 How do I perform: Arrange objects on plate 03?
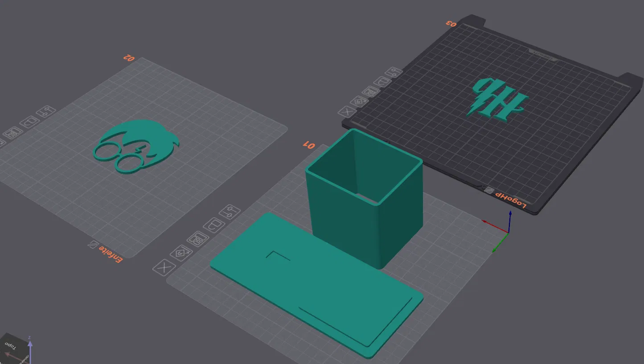371,91
